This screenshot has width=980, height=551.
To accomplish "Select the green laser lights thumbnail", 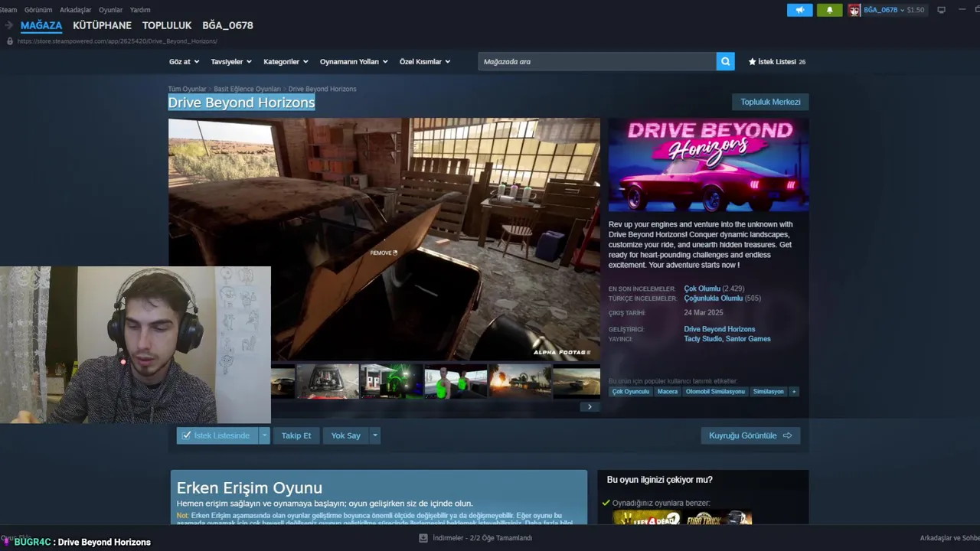I will (391, 381).
